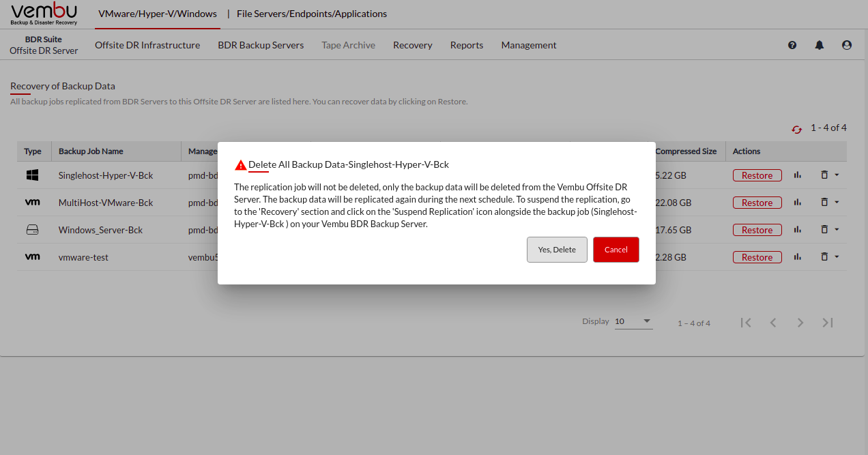Viewport: 868px width, 455px height.
Task: Click the delete trash icon for Windows_Server-Bck
Action: [x=824, y=230]
